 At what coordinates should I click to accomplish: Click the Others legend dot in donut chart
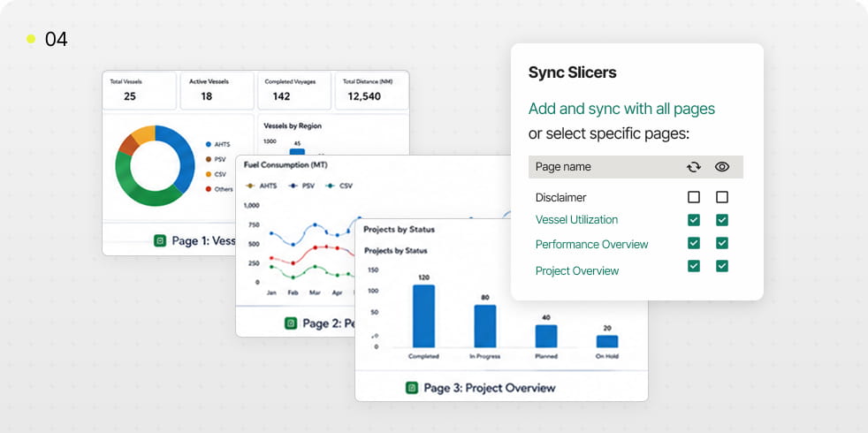(209, 189)
